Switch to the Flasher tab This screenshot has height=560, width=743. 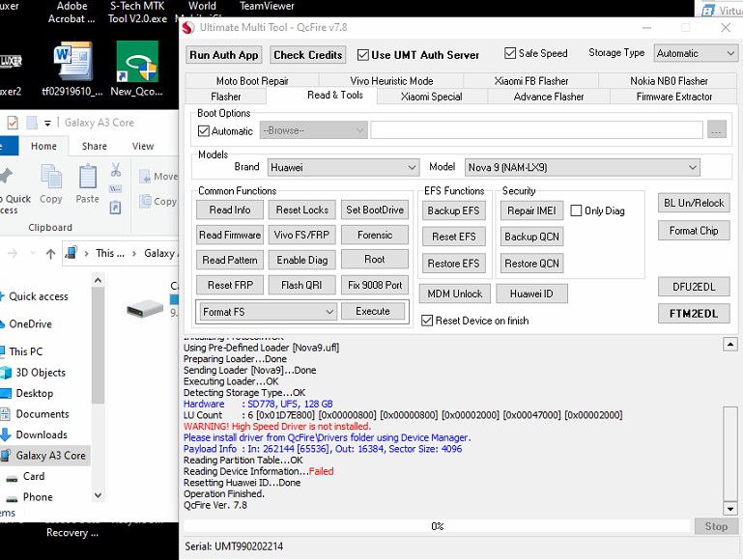click(x=225, y=97)
